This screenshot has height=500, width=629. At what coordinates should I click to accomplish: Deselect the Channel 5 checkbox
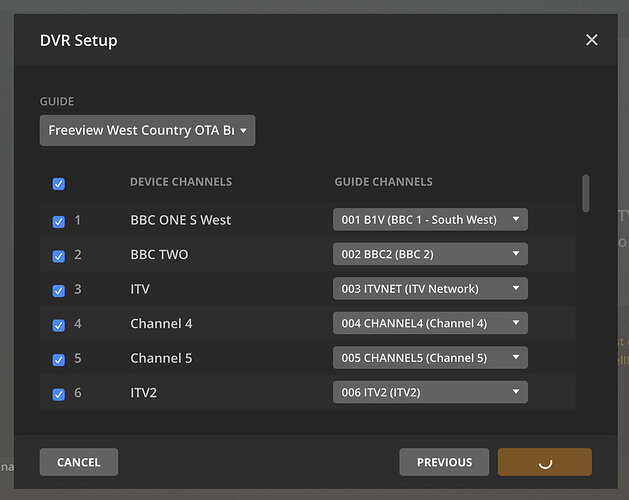pos(58,359)
